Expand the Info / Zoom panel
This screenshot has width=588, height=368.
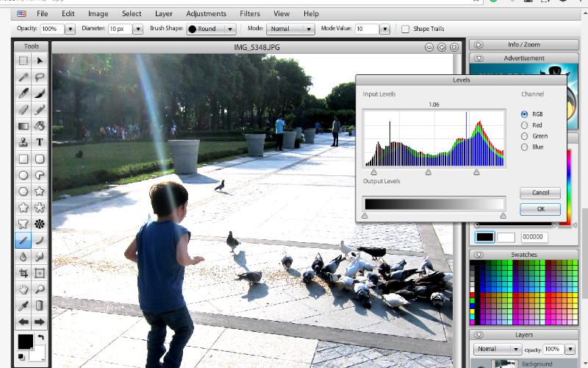pos(478,45)
